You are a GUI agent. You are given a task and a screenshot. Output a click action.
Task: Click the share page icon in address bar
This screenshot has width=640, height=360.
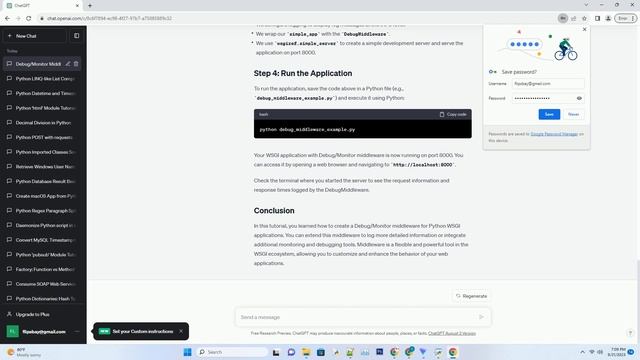[x=573, y=18]
